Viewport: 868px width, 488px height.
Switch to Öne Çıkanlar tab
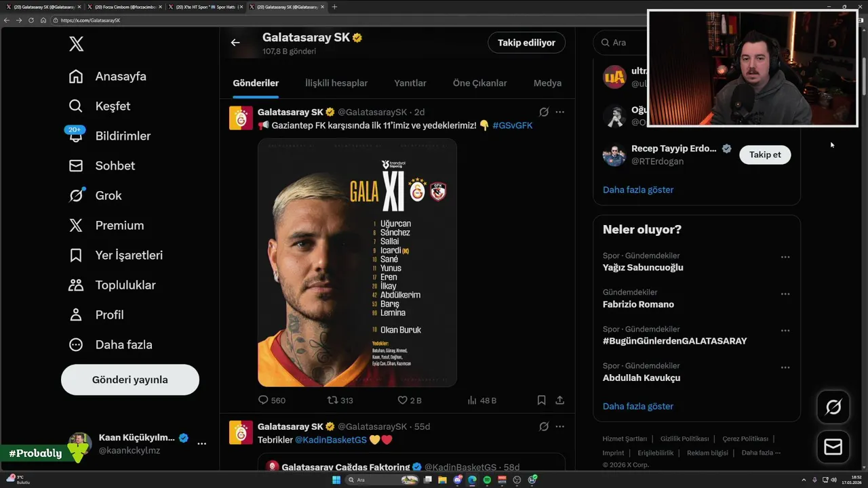click(x=480, y=83)
